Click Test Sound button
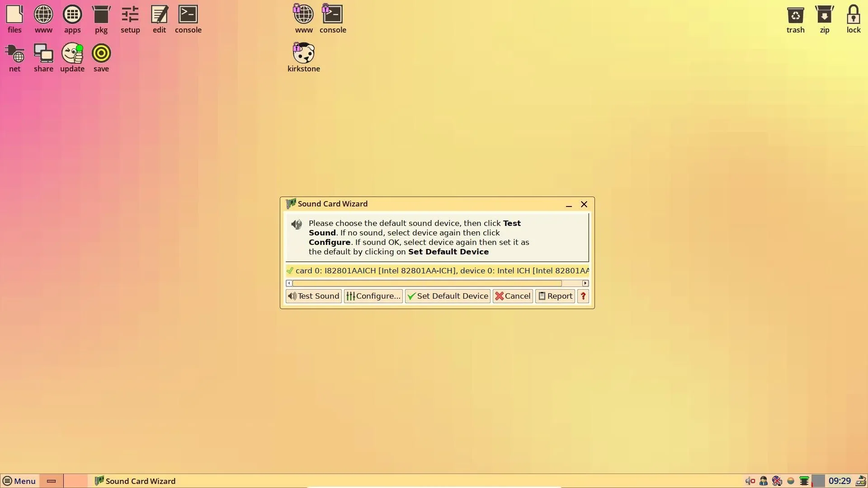The width and height of the screenshot is (868, 488). (313, 296)
